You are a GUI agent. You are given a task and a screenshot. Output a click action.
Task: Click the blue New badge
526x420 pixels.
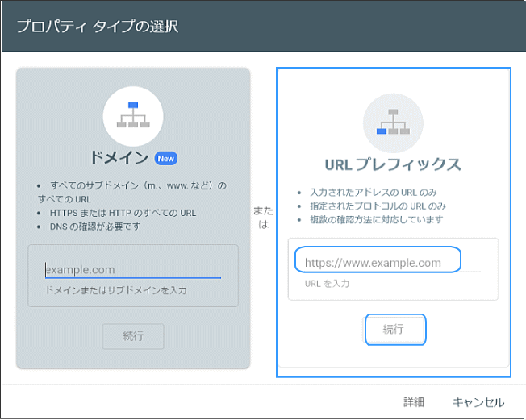point(165,158)
